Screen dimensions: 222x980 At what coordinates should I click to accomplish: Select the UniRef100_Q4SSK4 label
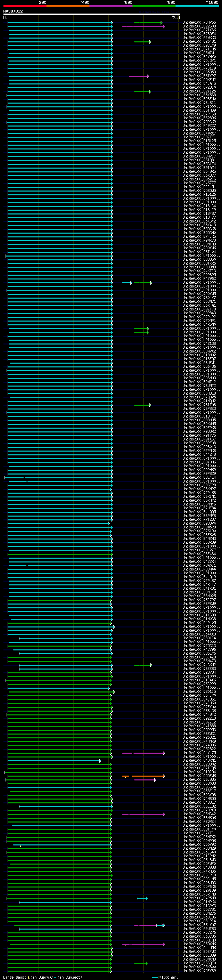(x=199, y=561)
